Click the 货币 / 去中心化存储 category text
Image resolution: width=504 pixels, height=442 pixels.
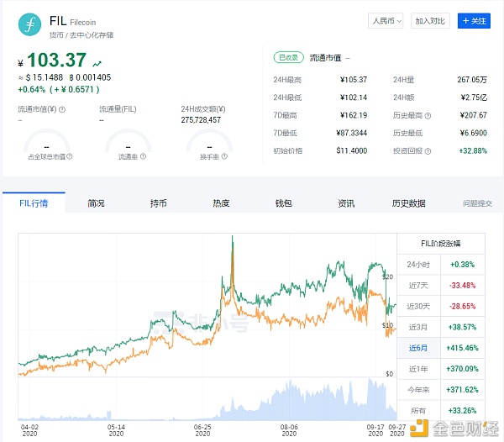[81, 35]
